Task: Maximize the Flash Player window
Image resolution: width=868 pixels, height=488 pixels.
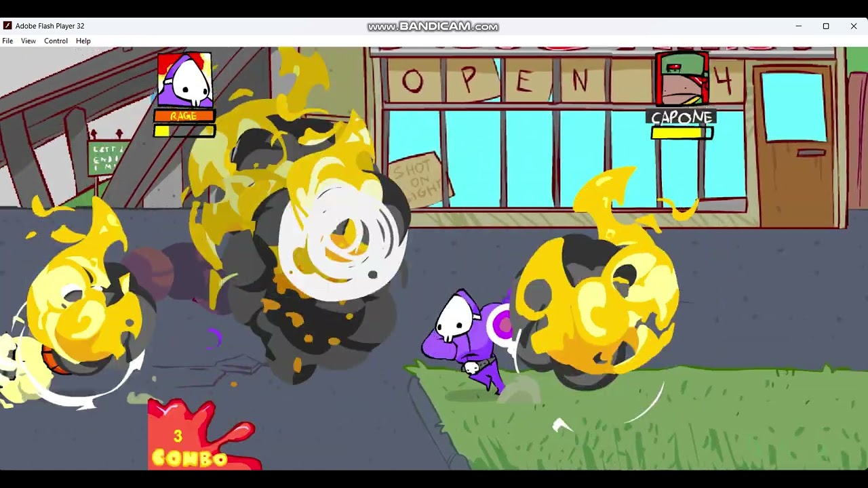Action: click(826, 26)
